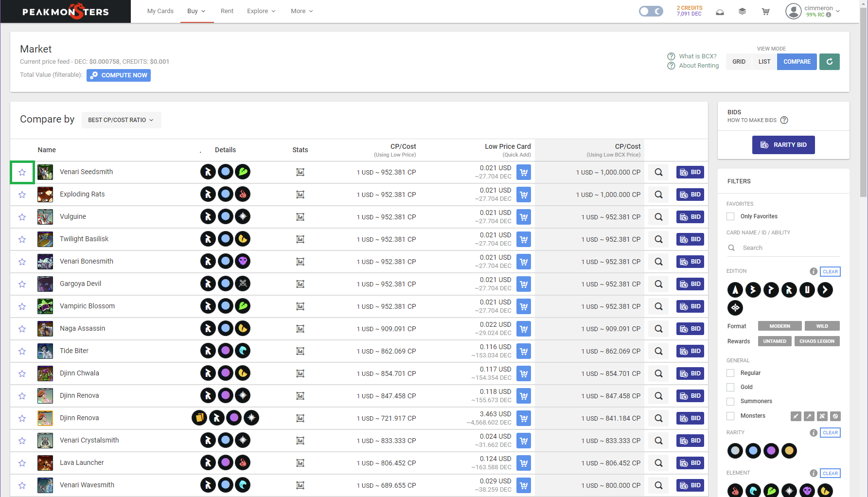Click the green refresh market button

click(x=830, y=62)
